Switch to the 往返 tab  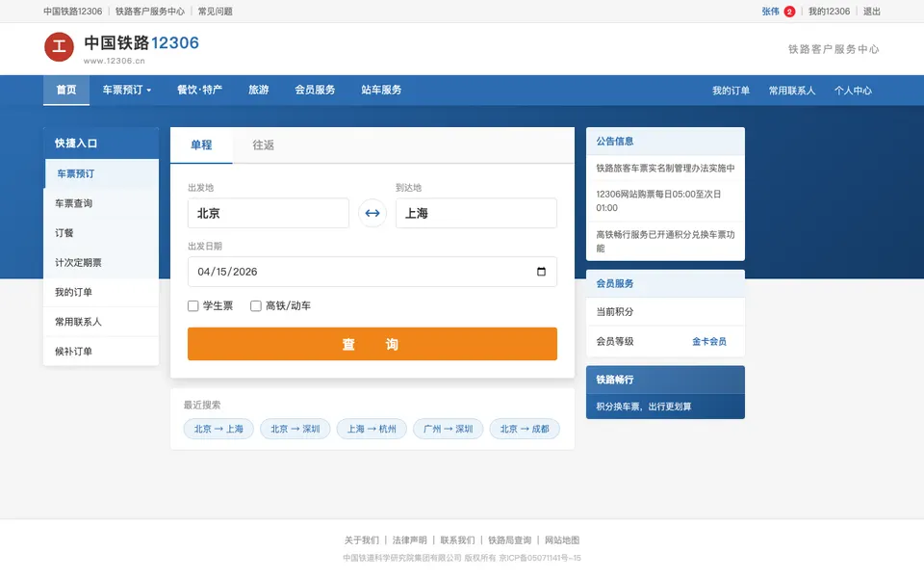tap(264, 145)
